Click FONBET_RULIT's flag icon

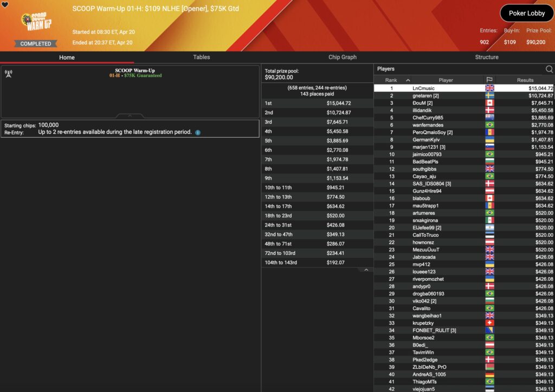tap(489, 330)
